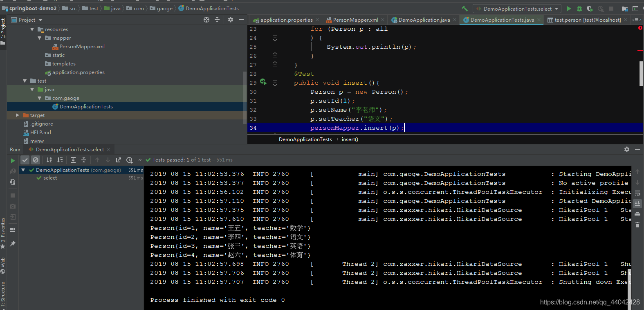Collapse the com.gaoge package
This screenshot has width=644, height=310.
40,98
